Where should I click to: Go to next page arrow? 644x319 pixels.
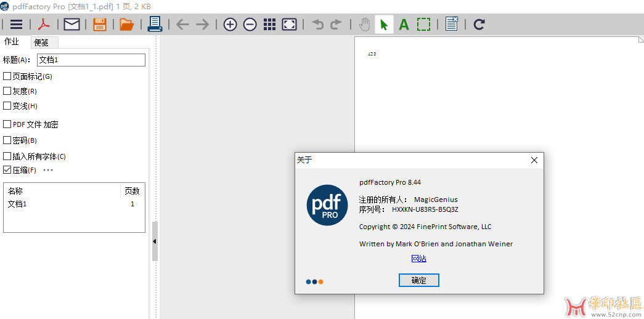click(x=203, y=25)
